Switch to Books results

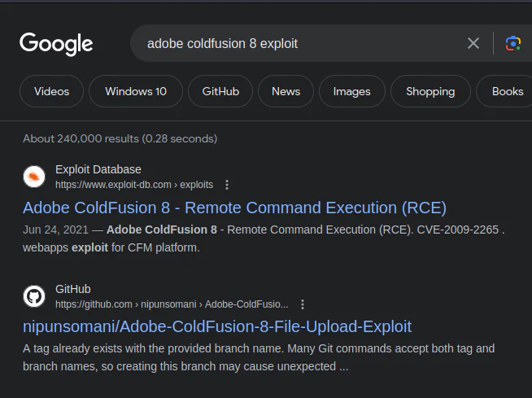[505, 91]
